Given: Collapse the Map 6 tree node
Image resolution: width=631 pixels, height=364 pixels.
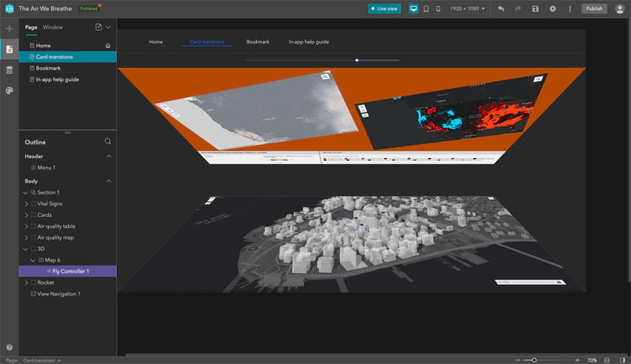Looking at the screenshot, I should pyautogui.click(x=33, y=260).
